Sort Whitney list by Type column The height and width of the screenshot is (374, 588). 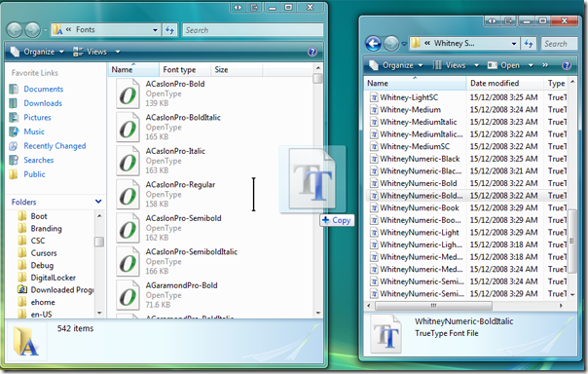pyautogui.click(x=556, y=84)
